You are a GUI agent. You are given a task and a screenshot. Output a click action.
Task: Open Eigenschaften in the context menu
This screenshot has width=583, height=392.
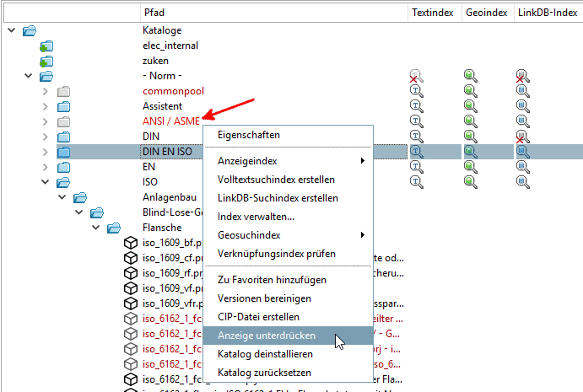(249, 135)
